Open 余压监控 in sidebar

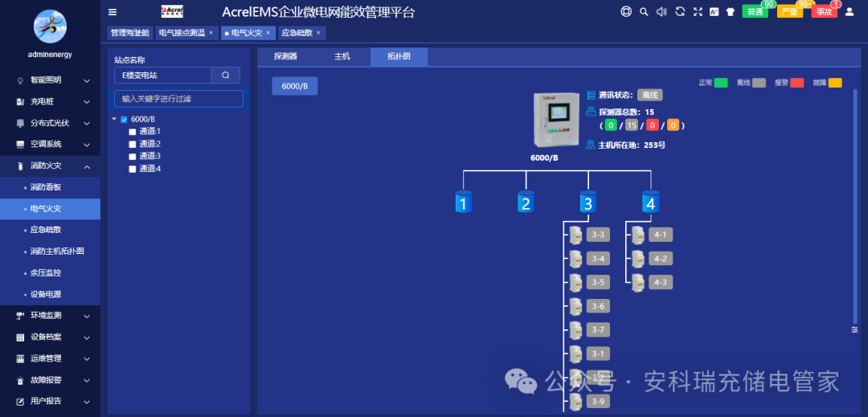(x=51, y=273)
